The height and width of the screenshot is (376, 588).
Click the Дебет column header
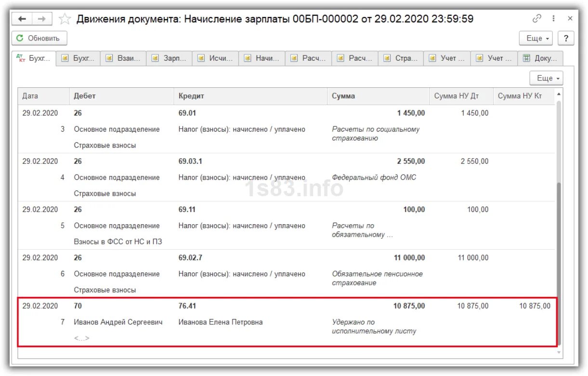[121, 96]
